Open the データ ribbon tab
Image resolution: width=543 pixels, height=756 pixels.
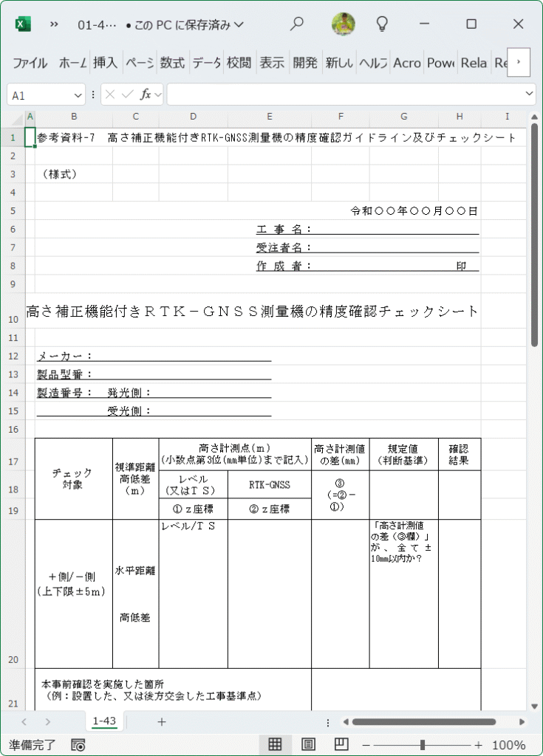[x=207, y=63]
